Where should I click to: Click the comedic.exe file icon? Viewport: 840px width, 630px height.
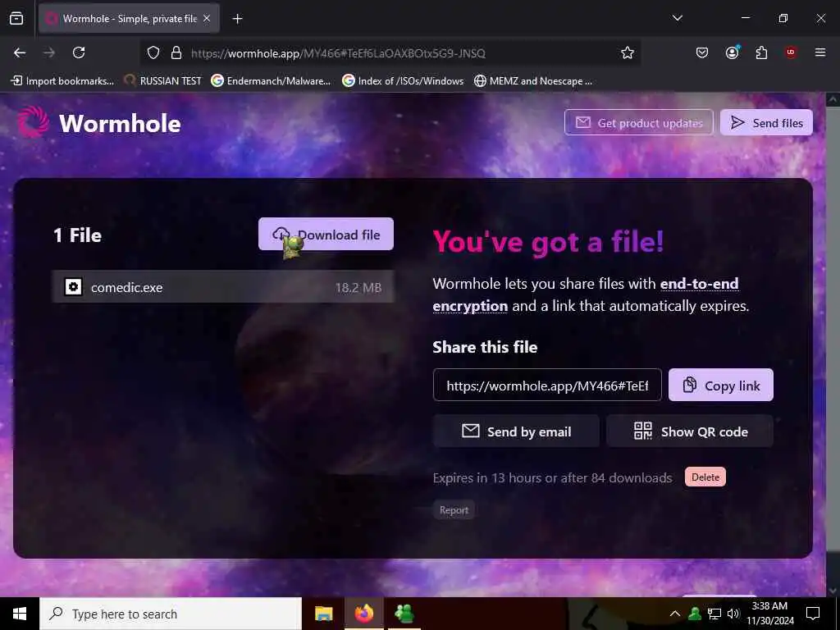[73, 287]
